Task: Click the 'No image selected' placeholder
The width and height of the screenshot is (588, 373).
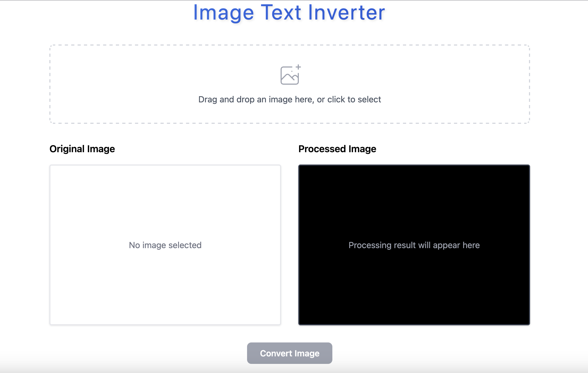Action: click(x=165, y=245)
